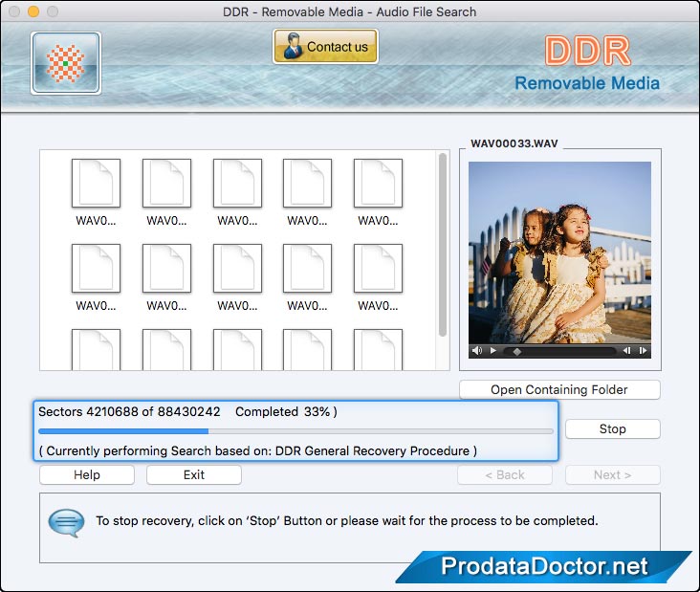Open Containing Folder of the file

pos(559,390)
